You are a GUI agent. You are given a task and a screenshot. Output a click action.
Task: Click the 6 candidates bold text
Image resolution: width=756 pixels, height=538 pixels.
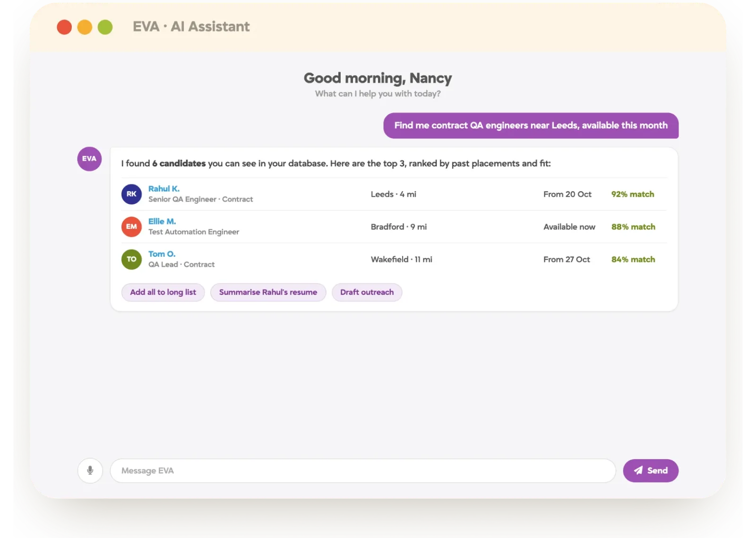click(179, 164)
